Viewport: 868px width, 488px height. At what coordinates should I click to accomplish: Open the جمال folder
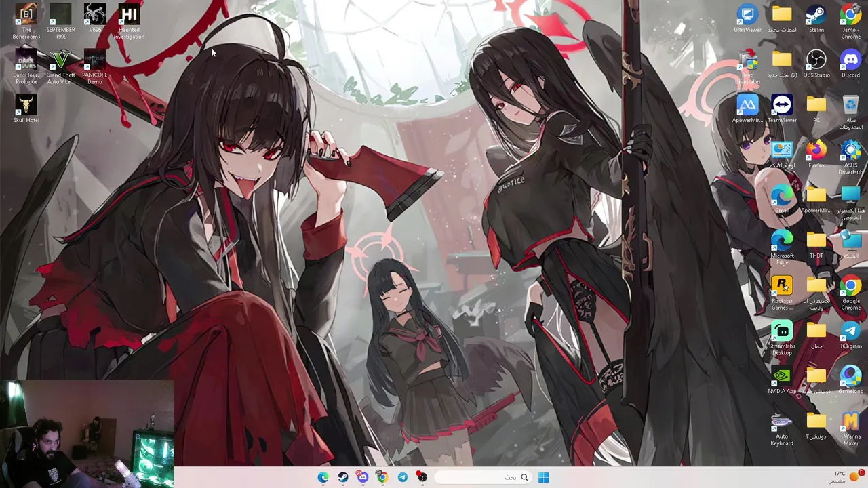(816, 335)
